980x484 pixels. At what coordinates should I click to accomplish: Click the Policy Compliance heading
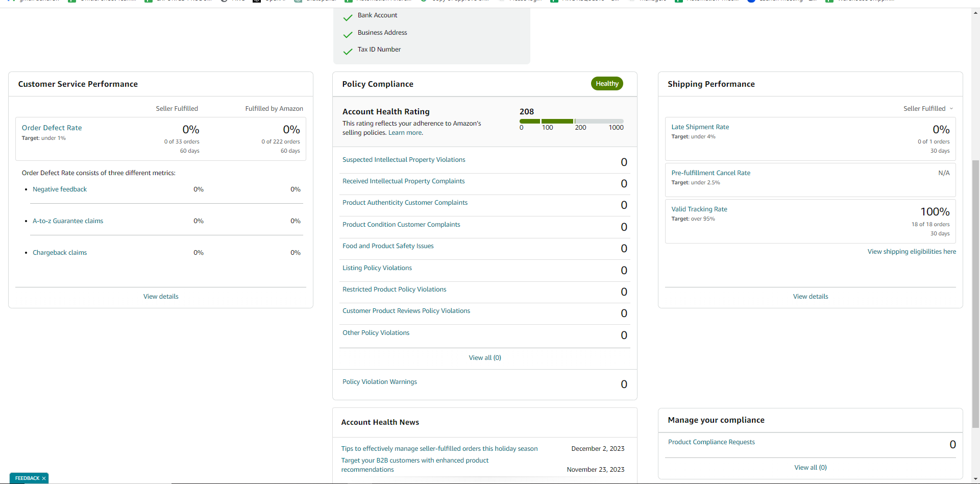click(378, 84)
